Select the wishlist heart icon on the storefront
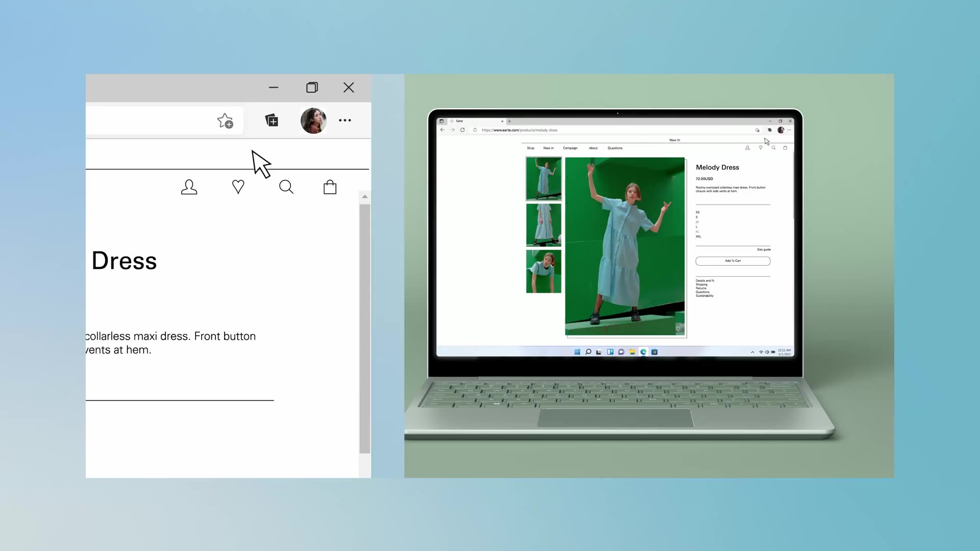Viewport: 980px width, 551px height. coord(238,187)
